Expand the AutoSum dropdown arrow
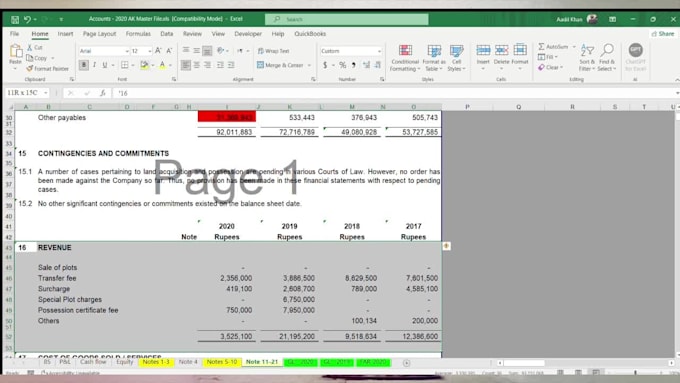 coord(574,46)
